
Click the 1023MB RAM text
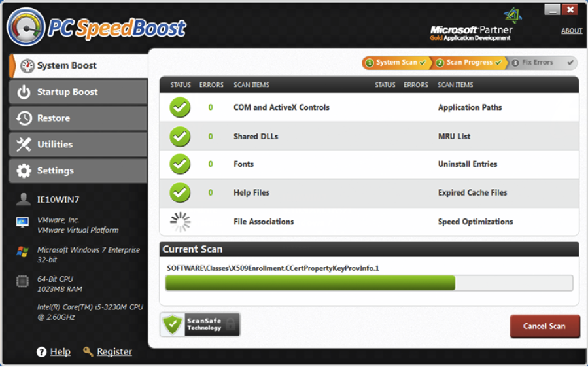[60, 289]
